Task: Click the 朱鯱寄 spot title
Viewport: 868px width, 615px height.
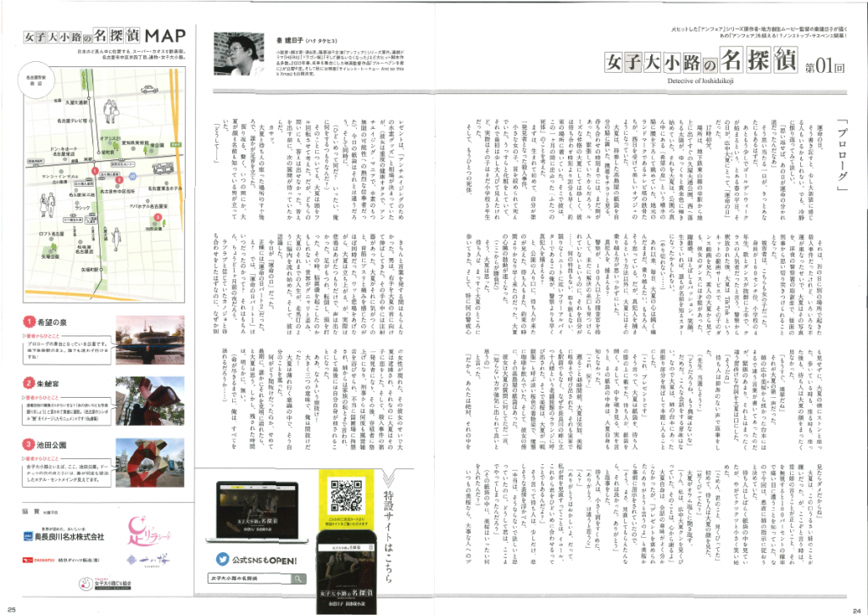Action: click(x=48, y=383)
